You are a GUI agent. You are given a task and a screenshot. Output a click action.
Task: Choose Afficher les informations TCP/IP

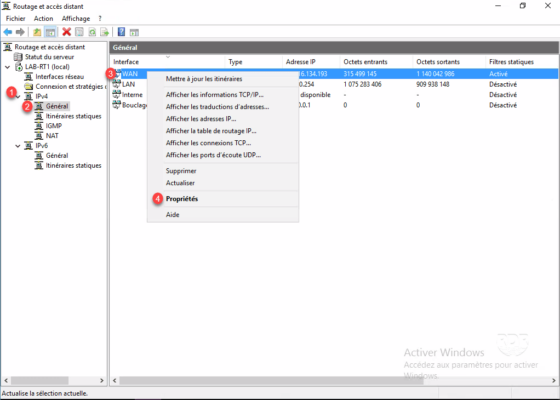223,95
